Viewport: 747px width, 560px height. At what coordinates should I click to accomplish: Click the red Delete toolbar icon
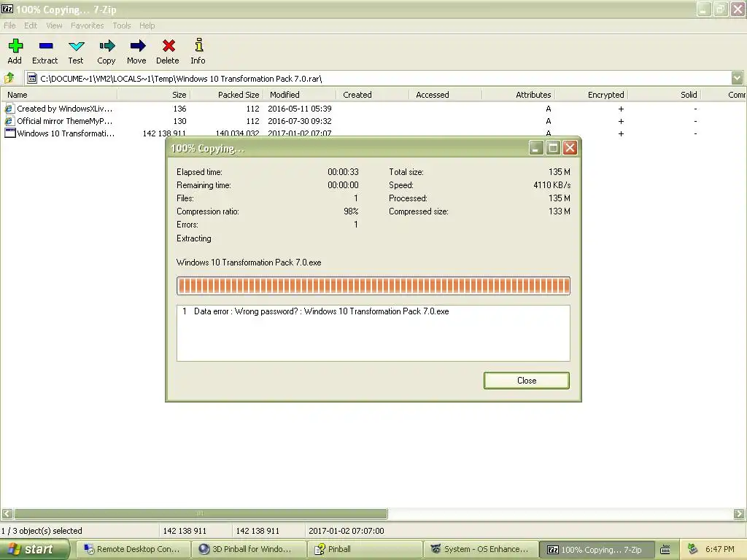pos(169,46)
